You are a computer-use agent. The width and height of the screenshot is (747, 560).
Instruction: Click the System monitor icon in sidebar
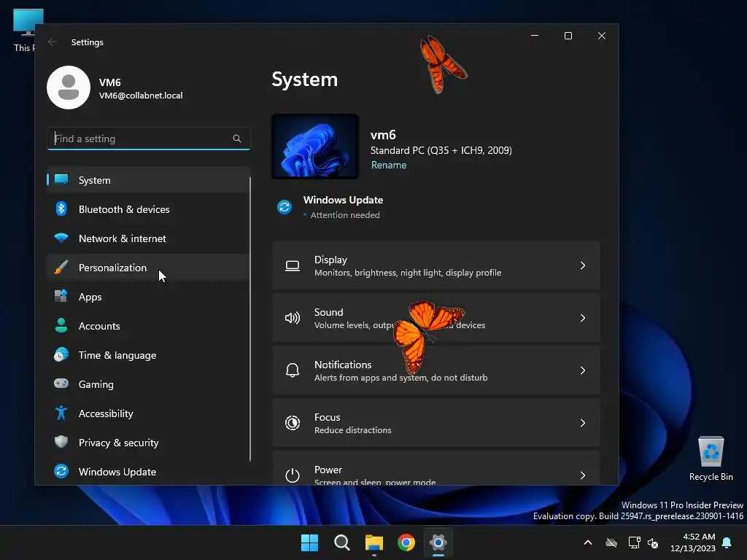click(x=61, y=180)
